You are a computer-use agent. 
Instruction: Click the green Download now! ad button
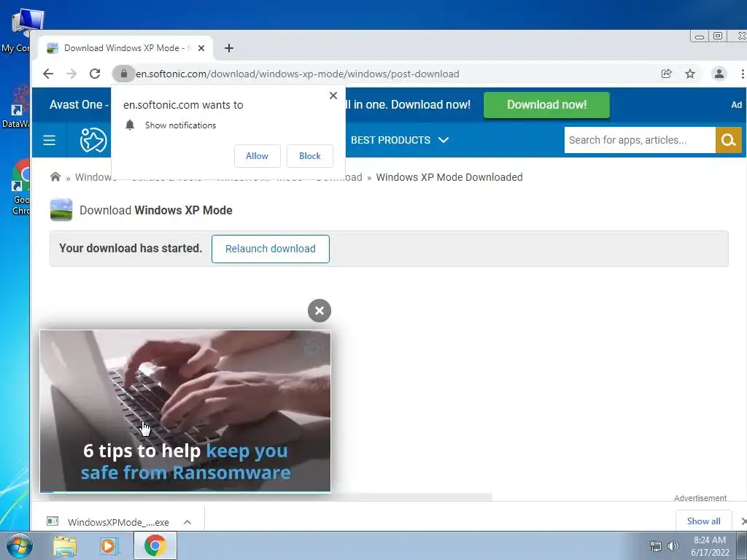click(546, 105)
